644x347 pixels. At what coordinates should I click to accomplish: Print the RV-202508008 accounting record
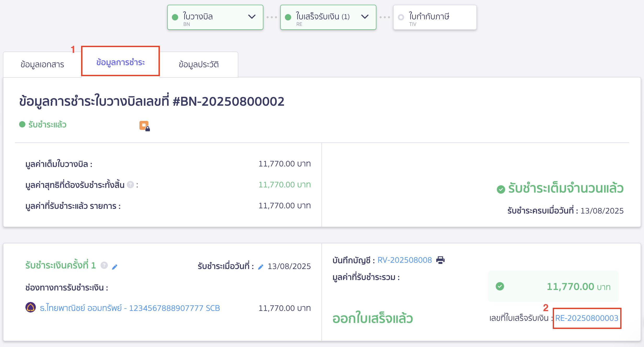[440, 260]
